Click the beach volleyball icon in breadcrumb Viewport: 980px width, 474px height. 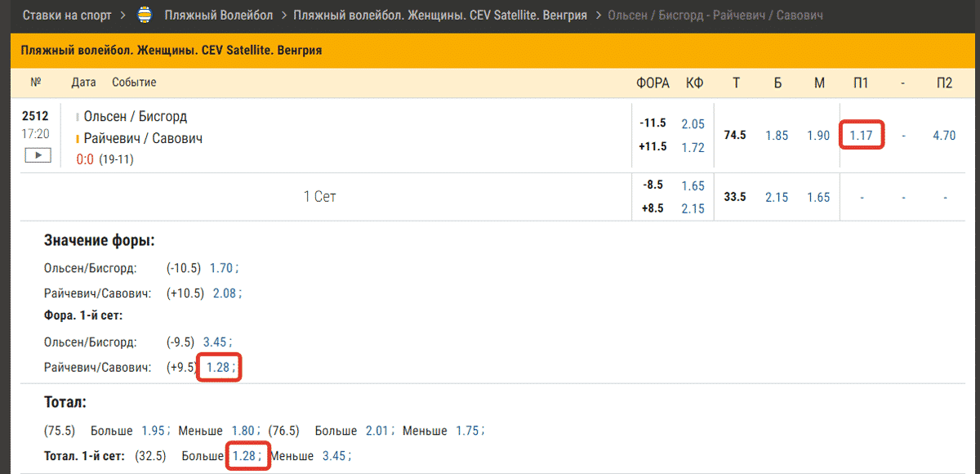(146, 16)
